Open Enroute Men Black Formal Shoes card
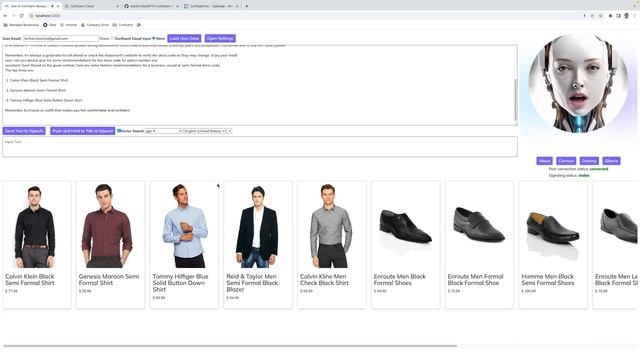The height and width of the screenshot is (360, 640). click(x=406, y=244)
